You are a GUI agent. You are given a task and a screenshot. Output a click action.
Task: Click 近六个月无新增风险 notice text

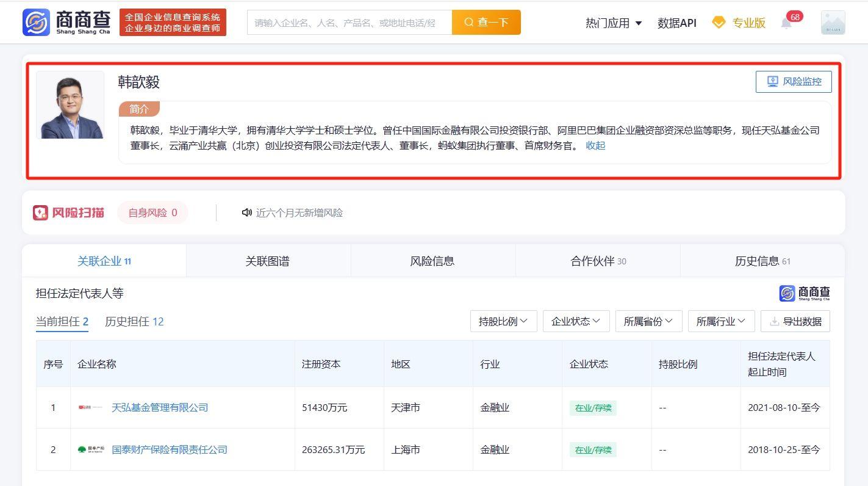pyautogui.click(x=299, y=212)
